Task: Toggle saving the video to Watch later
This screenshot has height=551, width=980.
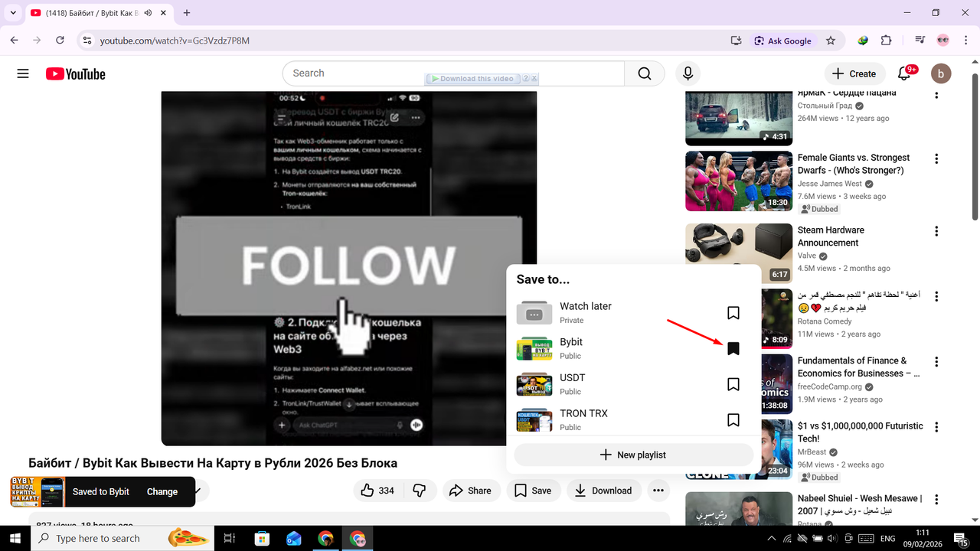Action: (733, 312)
